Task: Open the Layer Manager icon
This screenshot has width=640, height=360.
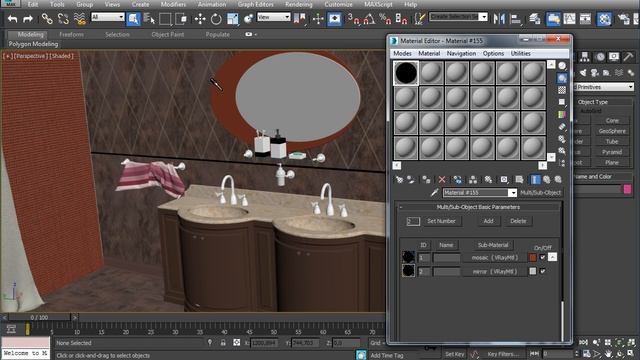Action: (x=535, y=19)
